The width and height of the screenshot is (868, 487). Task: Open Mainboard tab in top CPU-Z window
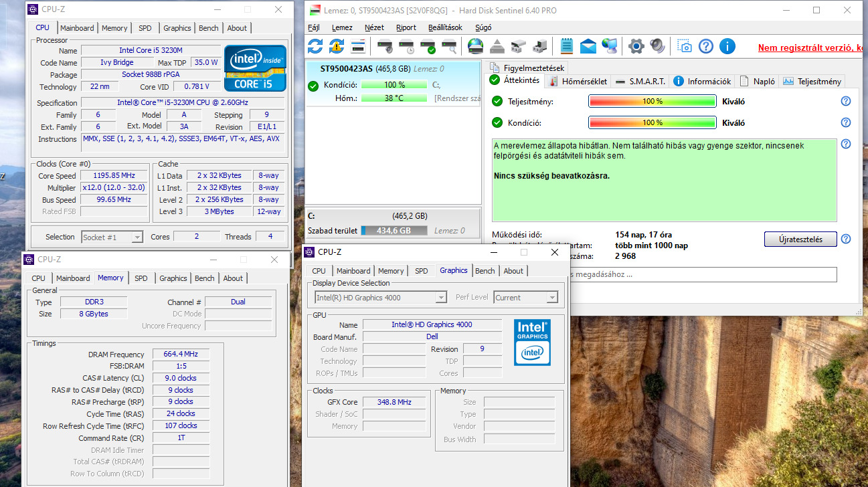[77, 28]
